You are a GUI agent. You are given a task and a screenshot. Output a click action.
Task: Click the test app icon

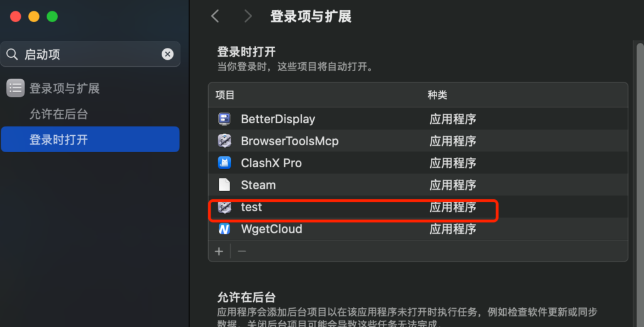point(225,207)
